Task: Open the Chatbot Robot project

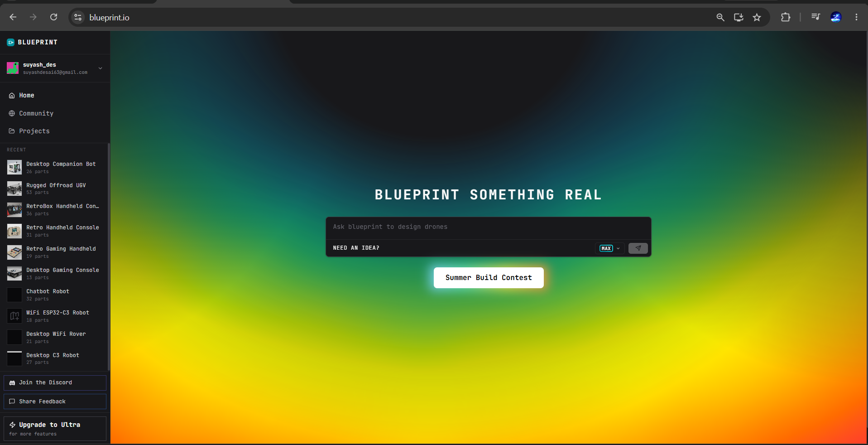Action: point(55,295)
